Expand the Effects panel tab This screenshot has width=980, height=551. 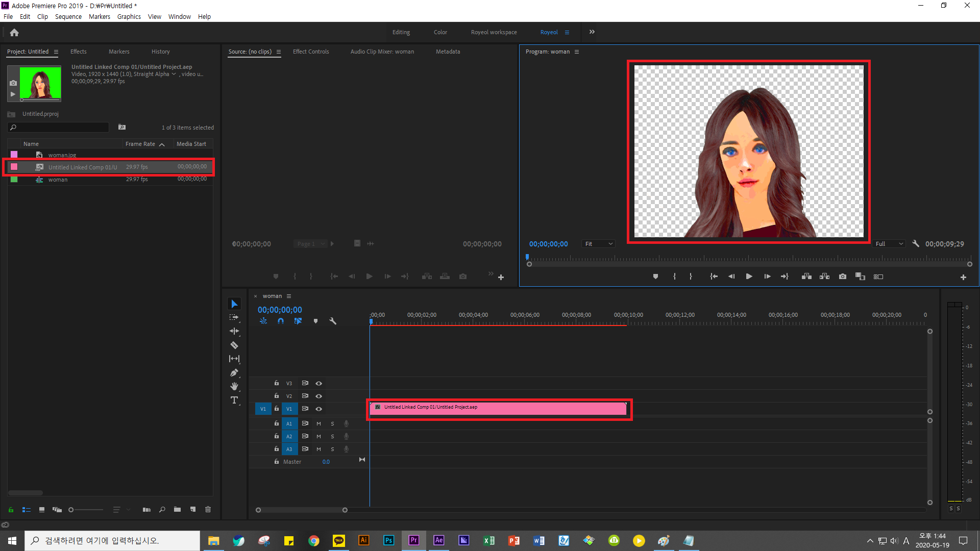(79, 51)
